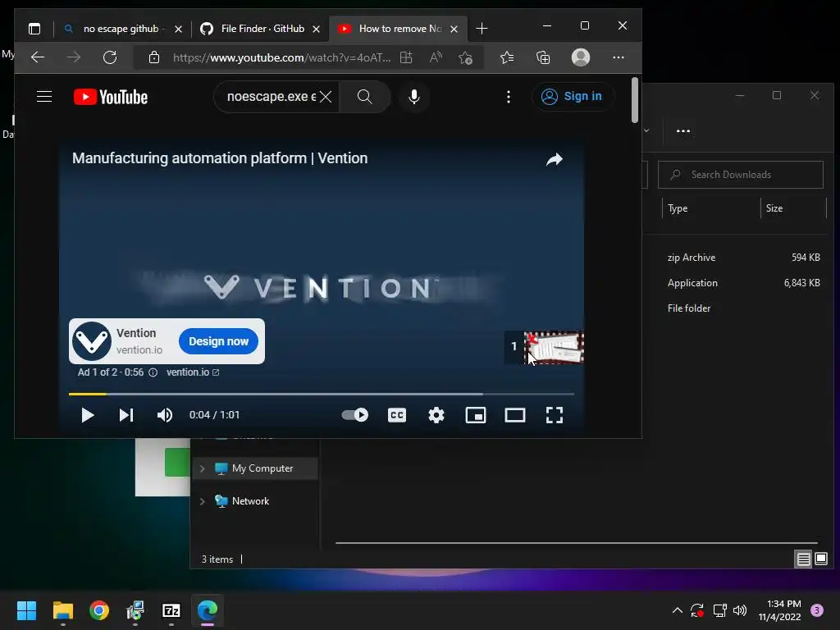Search YouTube with voice microphone
Screen dimensions: 840x630
click(x=414, y=97)
